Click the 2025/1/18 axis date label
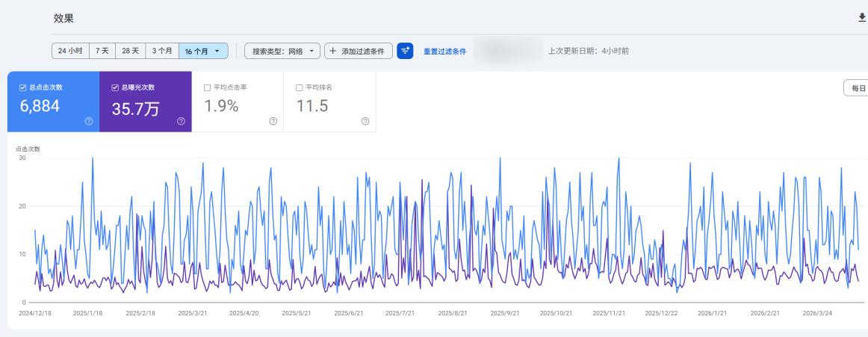Image resolution: width=868 pixels, height=337 pixels. pyautogui.click(x=87, y=312)
